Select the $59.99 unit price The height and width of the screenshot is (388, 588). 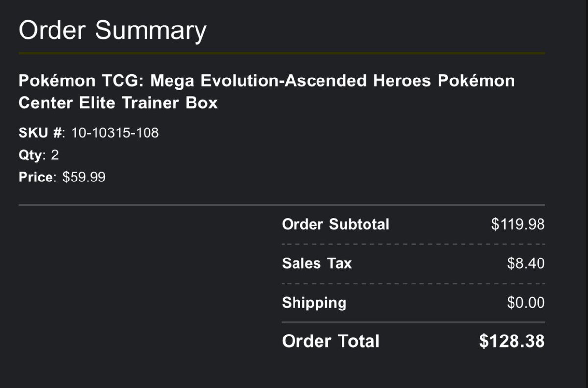84,177
